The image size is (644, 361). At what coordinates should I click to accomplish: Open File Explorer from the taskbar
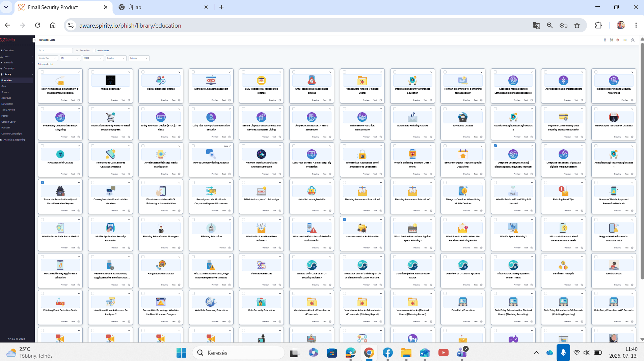[406, 353]
